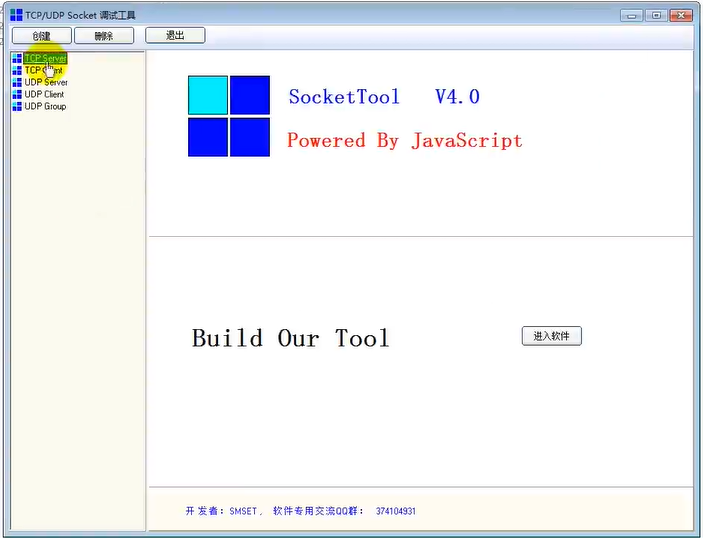Click the icon beside UDP Group
The height and width of the screenshot is (538, 703).
[17, 107]
